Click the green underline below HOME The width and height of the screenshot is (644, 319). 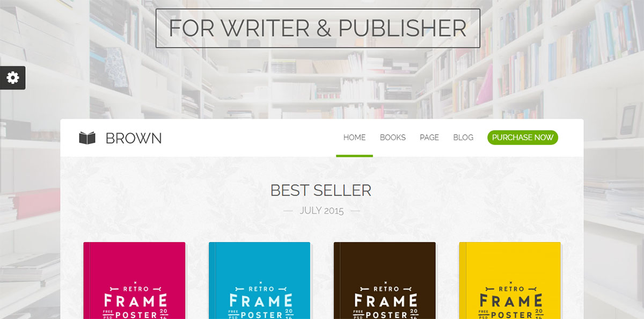pos(354,156)
